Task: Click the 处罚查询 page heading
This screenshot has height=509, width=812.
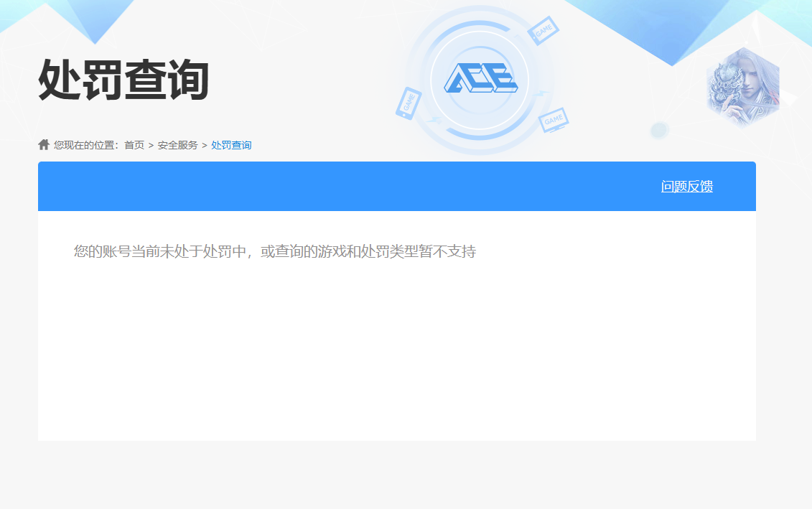Action: click(123, 80)
